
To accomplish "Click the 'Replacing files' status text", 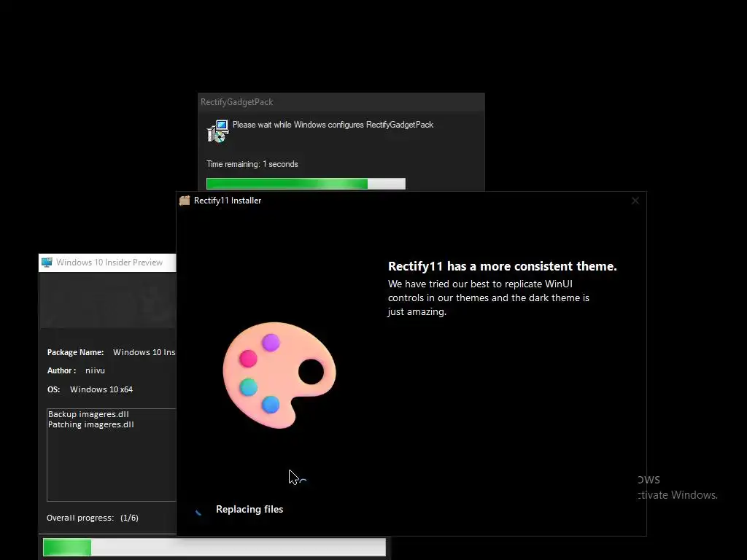I will pyautogui.click(x=249, y=510).
